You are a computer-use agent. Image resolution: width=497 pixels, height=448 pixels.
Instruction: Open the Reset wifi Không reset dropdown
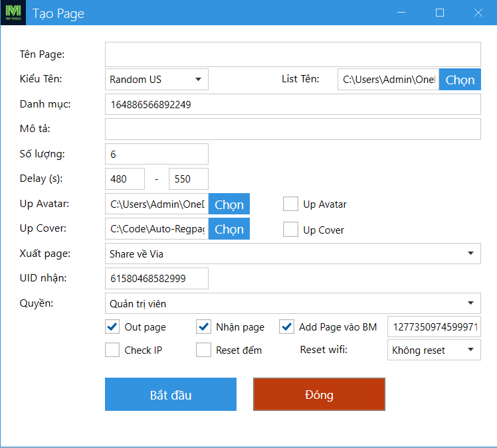[434, 350]
